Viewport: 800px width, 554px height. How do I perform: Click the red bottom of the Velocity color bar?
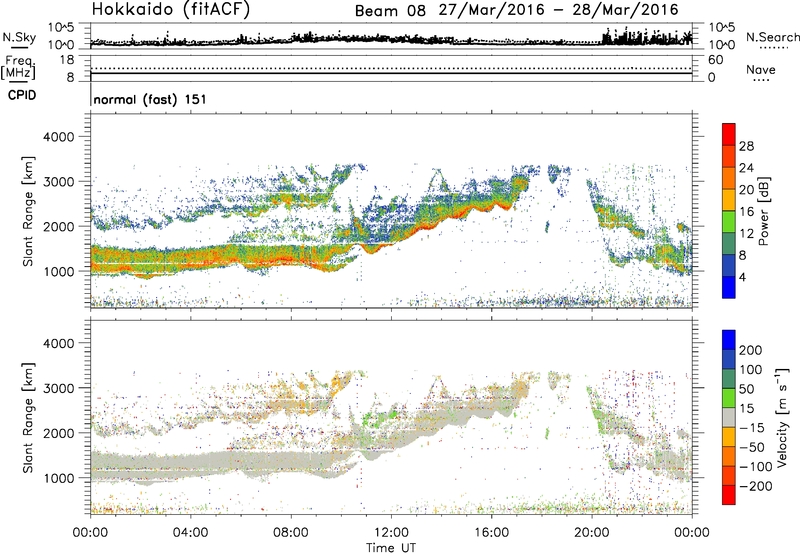729,495
